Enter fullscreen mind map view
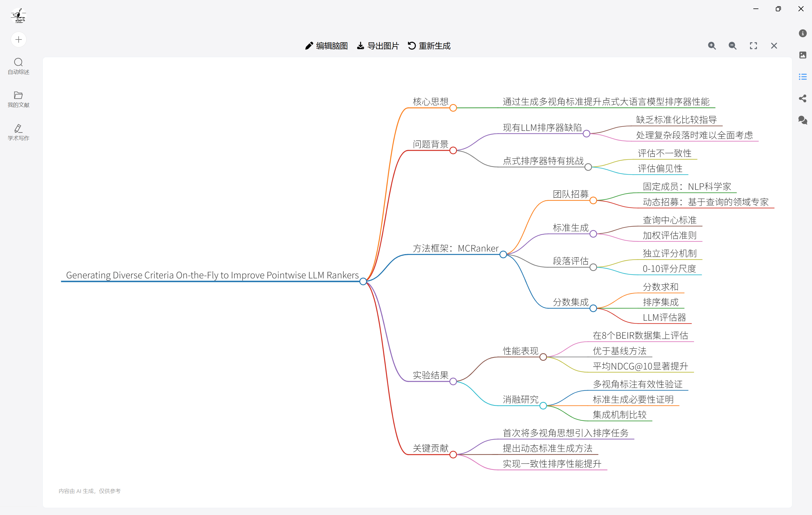 [753, 46]
